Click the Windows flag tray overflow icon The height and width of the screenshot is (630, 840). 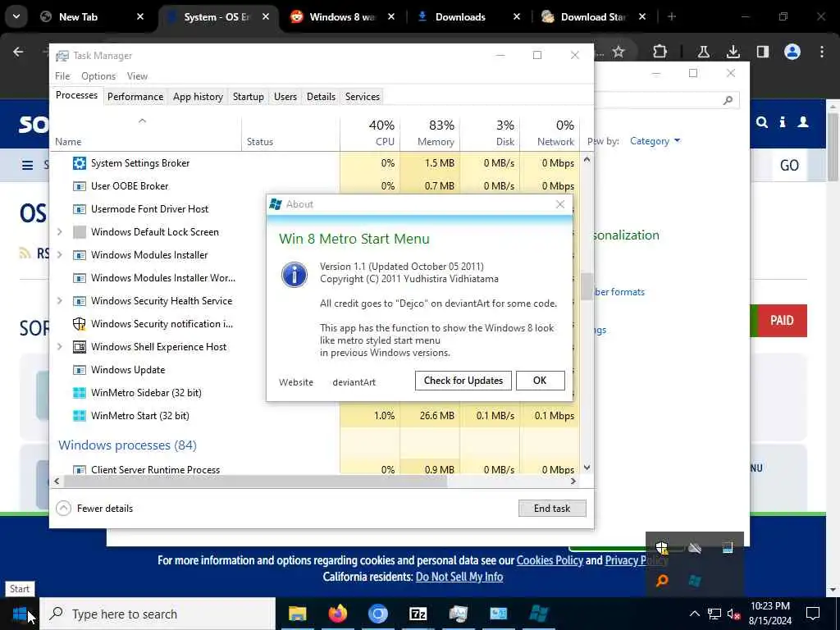[695, 581]
